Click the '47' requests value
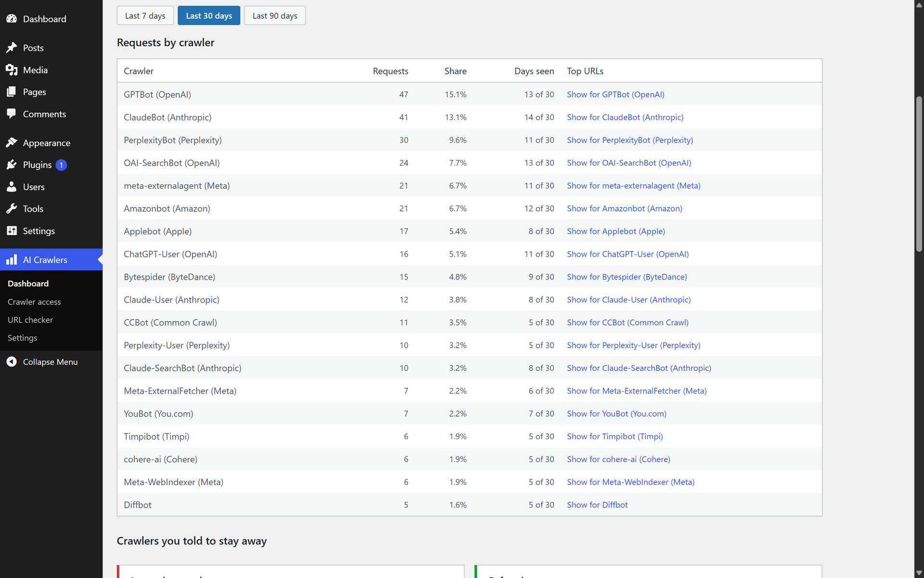924x578 pixels. point(403,94)
